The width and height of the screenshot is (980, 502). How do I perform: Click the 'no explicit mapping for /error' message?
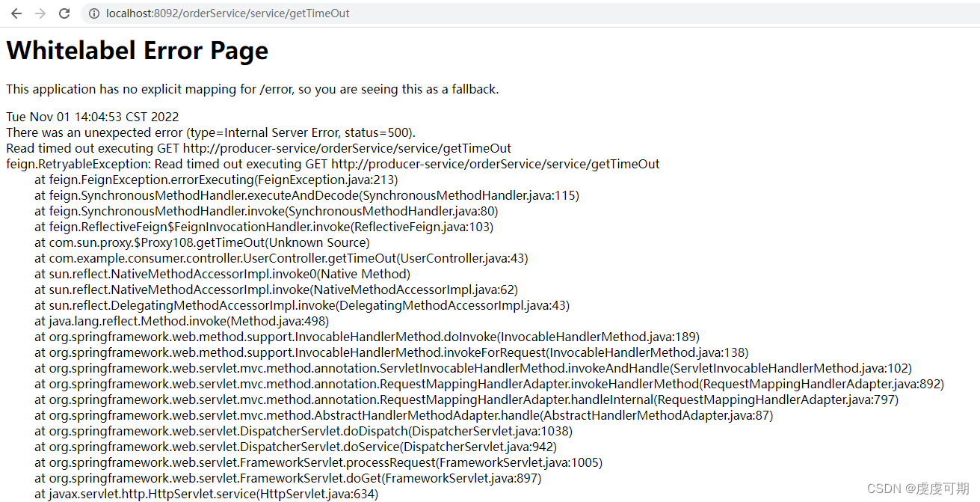point(252,89)
